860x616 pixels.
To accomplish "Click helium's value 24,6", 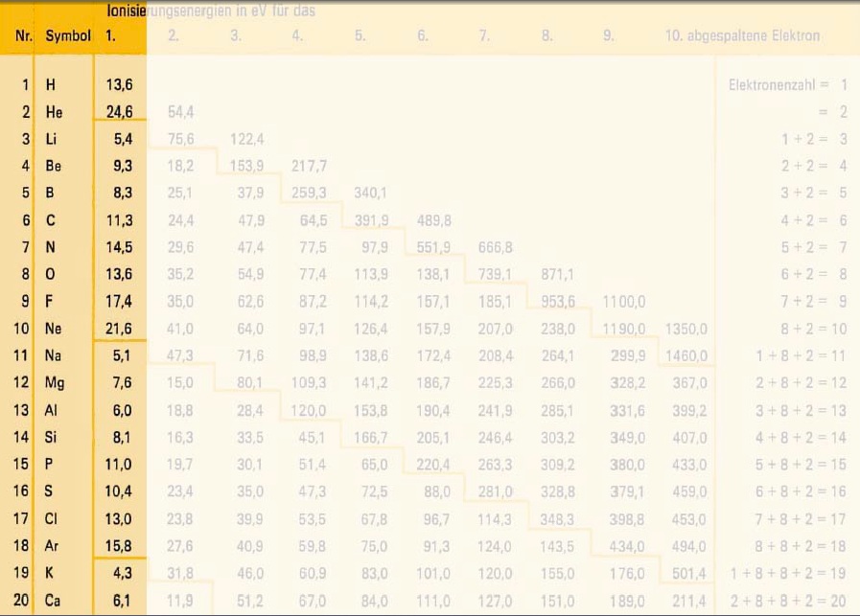I will (x=119, y=112).
